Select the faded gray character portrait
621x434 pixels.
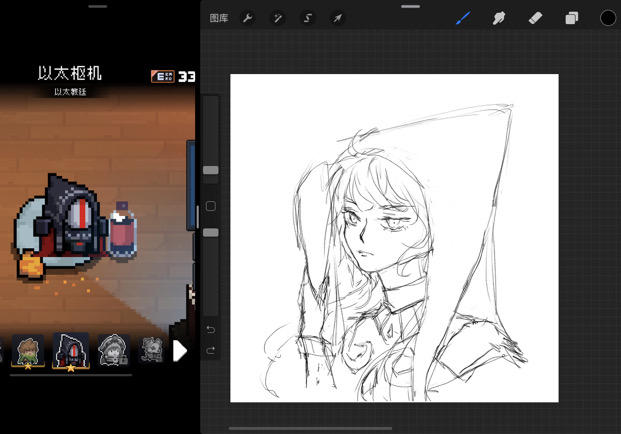[152, 350]
